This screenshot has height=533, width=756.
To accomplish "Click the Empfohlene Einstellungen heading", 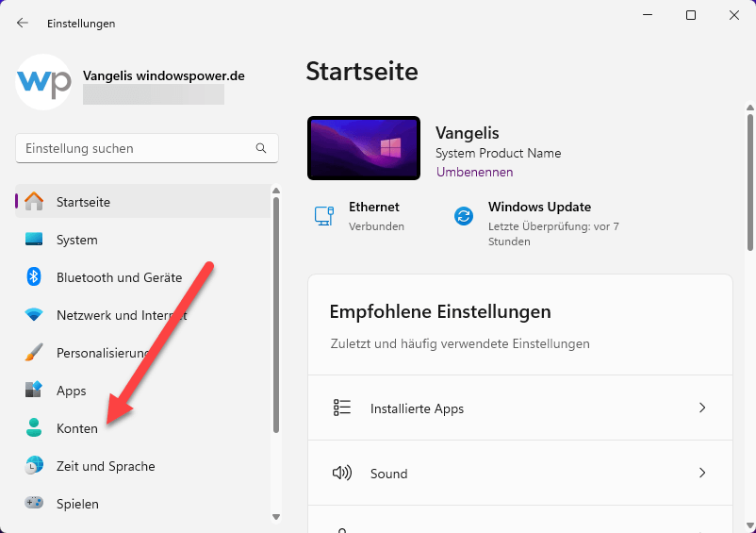I will coord(440,312).
